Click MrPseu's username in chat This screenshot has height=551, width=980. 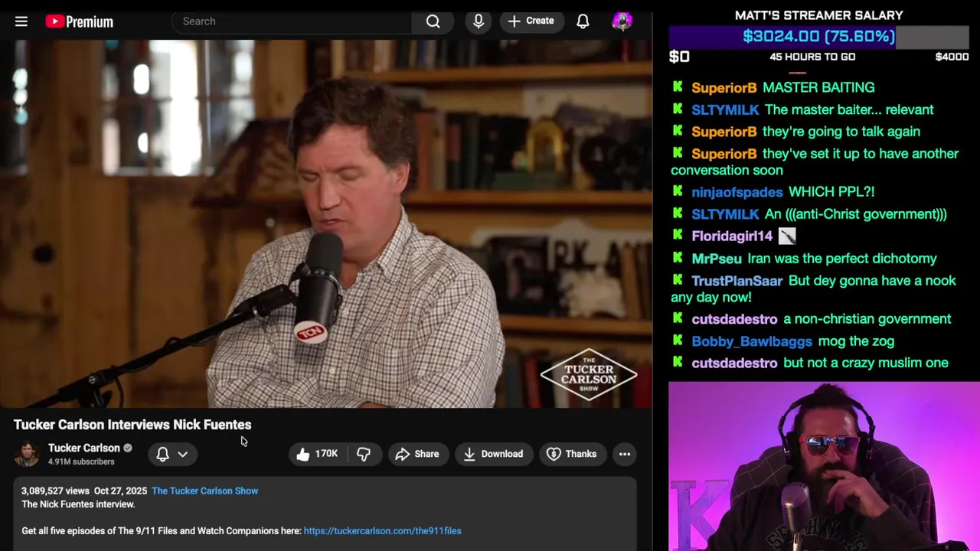pos(717,259)
